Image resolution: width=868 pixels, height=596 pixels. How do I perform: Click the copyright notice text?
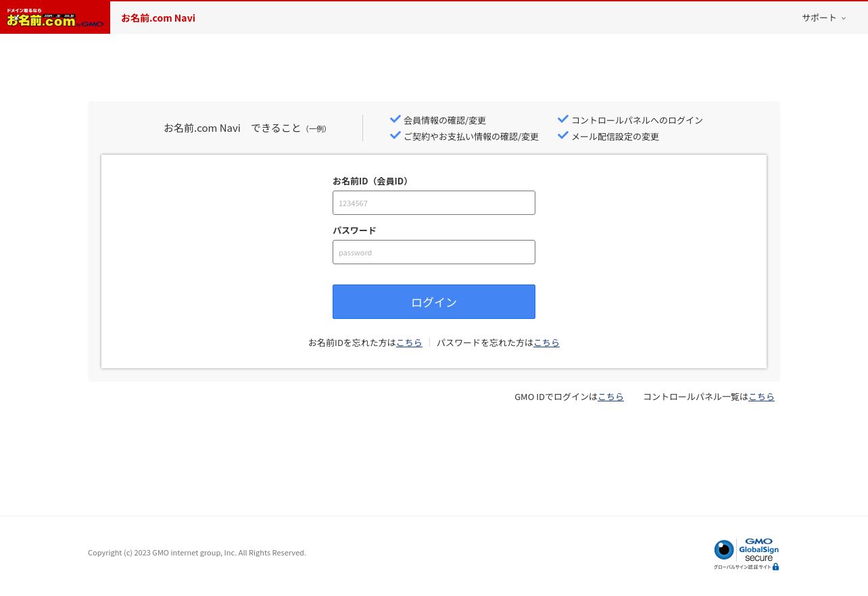[197, 553]
